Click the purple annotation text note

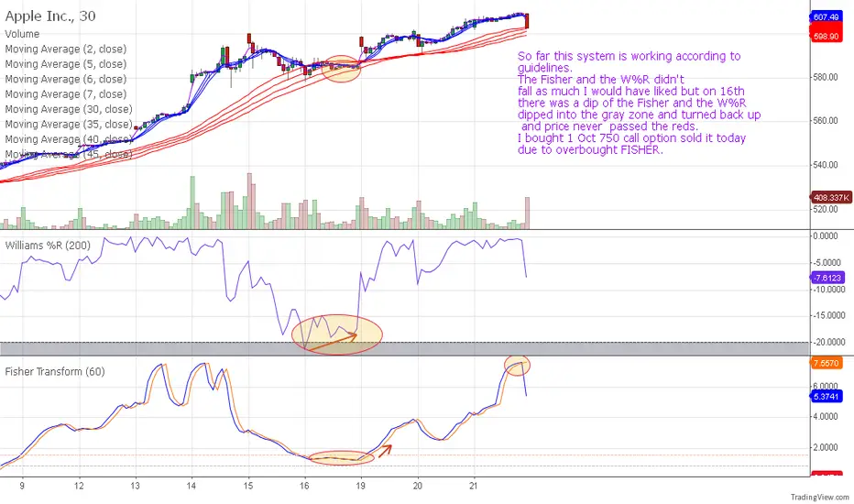pyautogui.click(x=639, y=103)
